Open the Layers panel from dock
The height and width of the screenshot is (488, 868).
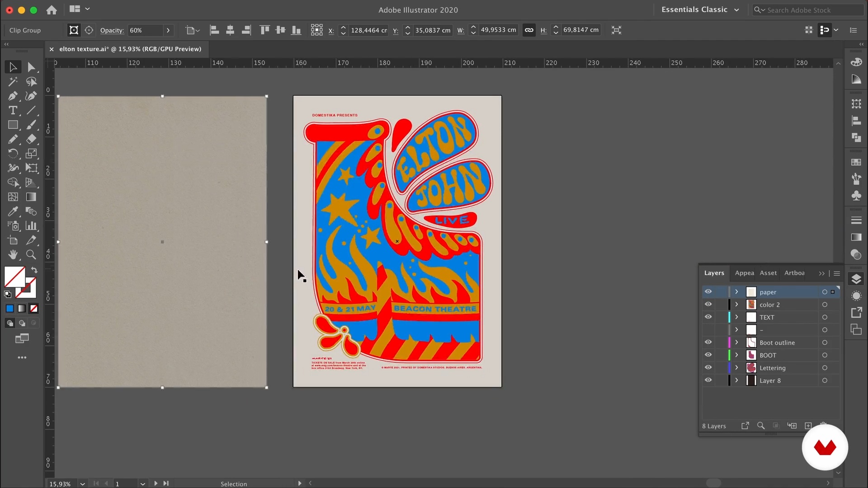856,279
